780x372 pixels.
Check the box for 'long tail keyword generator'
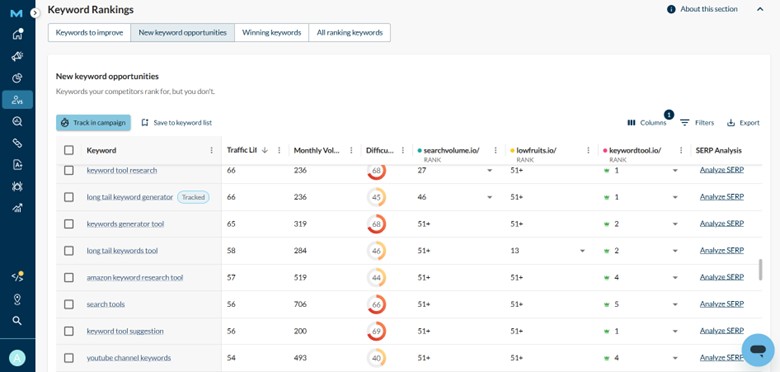[x=69, y=197]
